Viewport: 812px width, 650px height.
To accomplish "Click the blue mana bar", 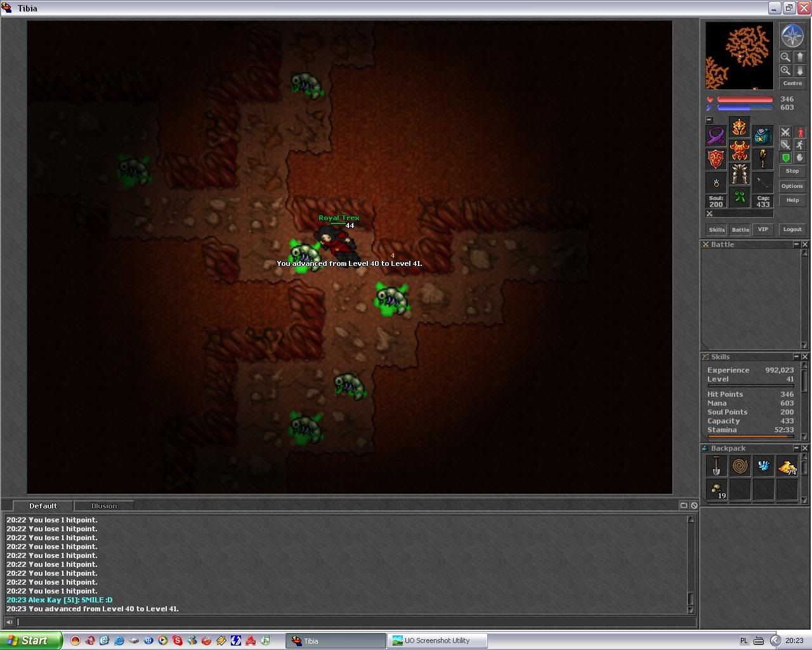I will pyautogui.click(x=745, y=108).
